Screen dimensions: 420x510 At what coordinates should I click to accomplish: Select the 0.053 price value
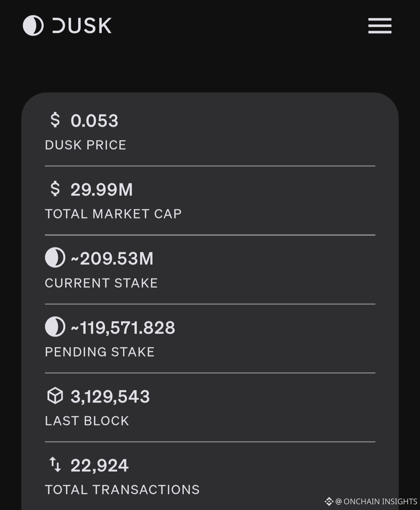[x=94, y=121]
